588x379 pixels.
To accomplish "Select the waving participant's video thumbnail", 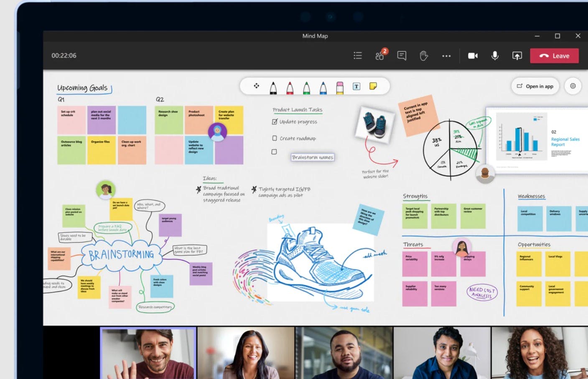I will point(148,353).
